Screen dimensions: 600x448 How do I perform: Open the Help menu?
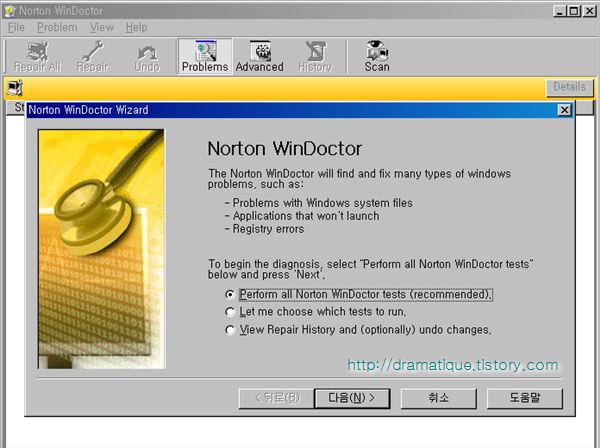click(x=137, y=28)
